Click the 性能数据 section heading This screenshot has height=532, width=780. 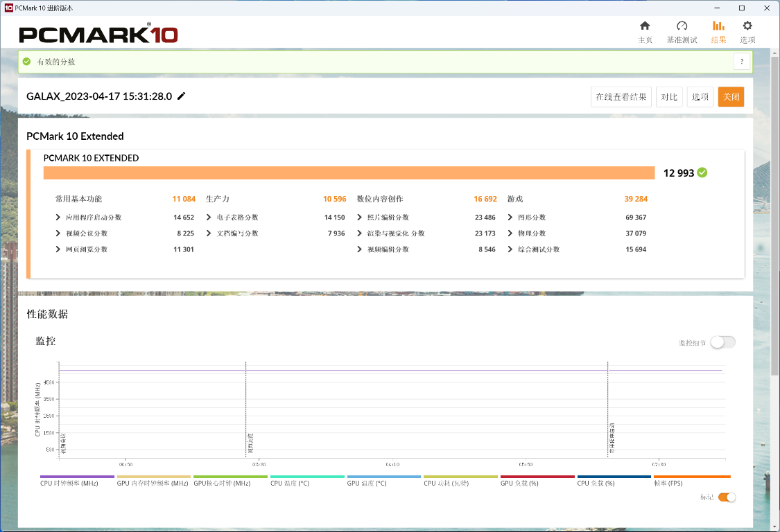(47, 314)
